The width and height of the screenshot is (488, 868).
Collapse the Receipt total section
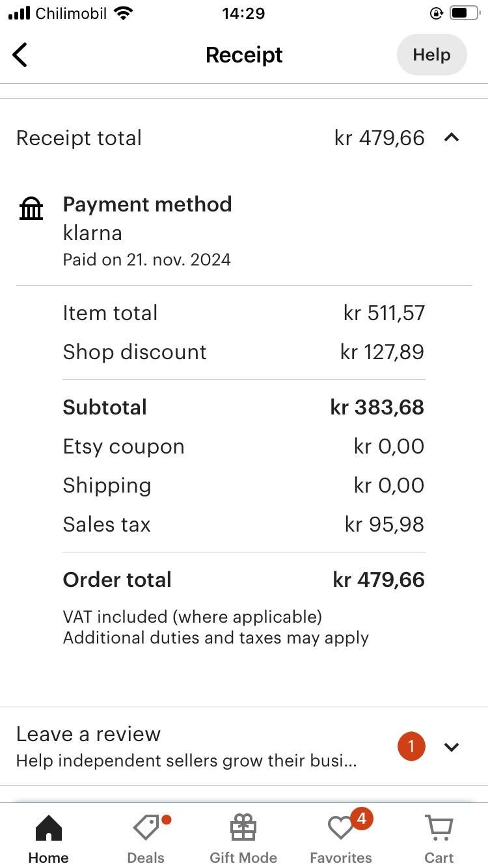[452, 138]
